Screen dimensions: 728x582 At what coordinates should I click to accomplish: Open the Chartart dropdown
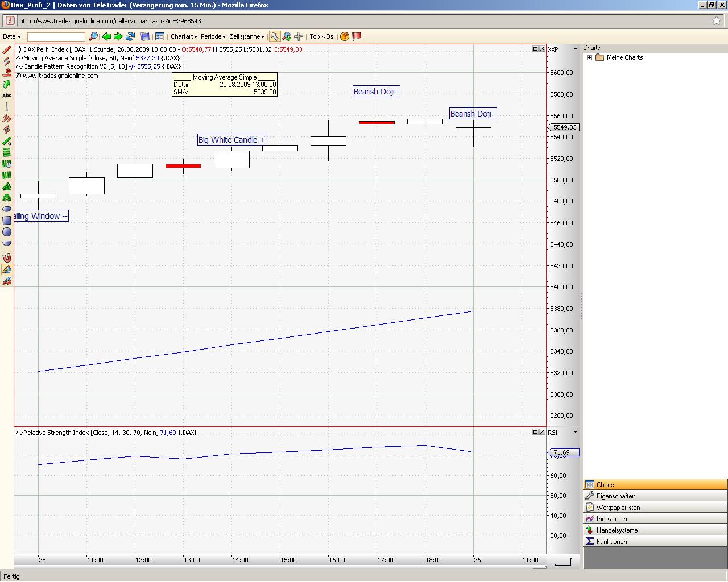coord(184,36)
